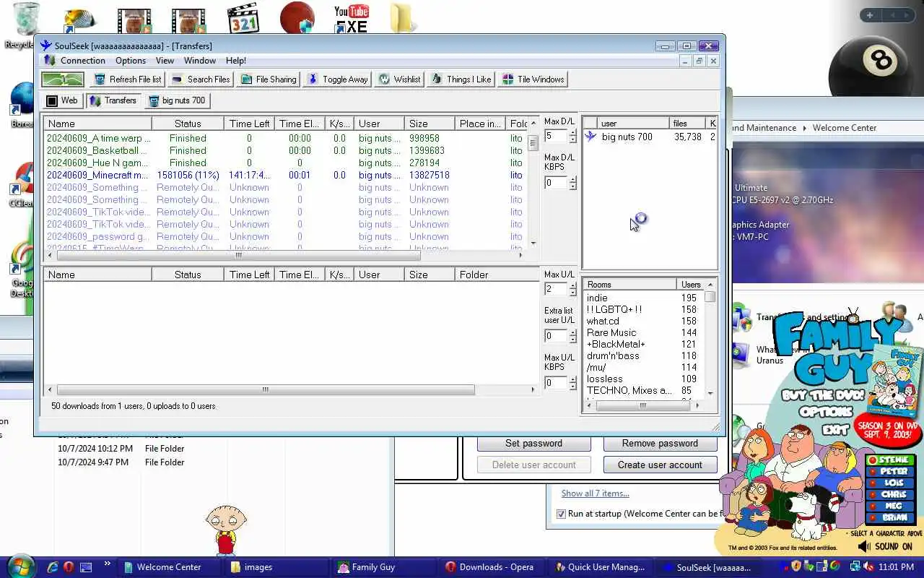Select the !! LGBTQ+ !! room

(x=614, y=309)
